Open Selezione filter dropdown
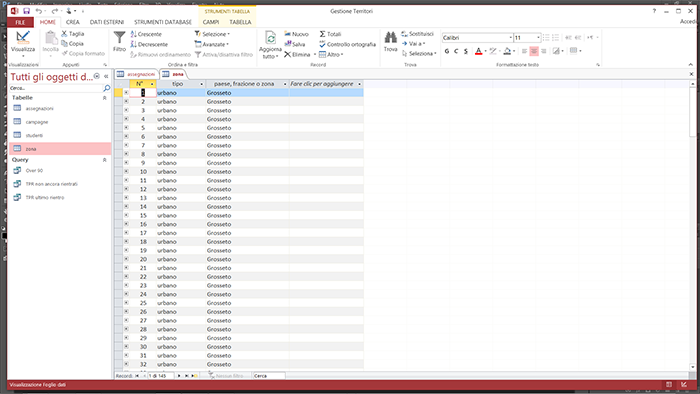 point(212,34)
